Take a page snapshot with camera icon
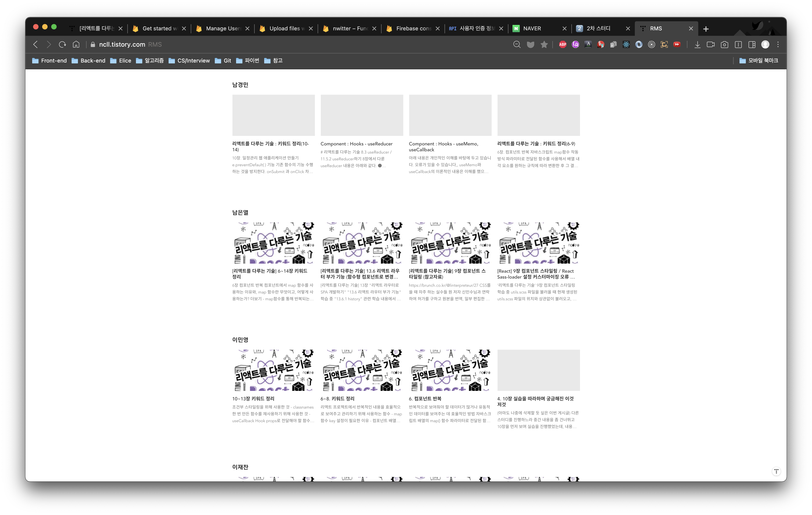Screen dimensions: 812x515 click(x=724, y=44)
